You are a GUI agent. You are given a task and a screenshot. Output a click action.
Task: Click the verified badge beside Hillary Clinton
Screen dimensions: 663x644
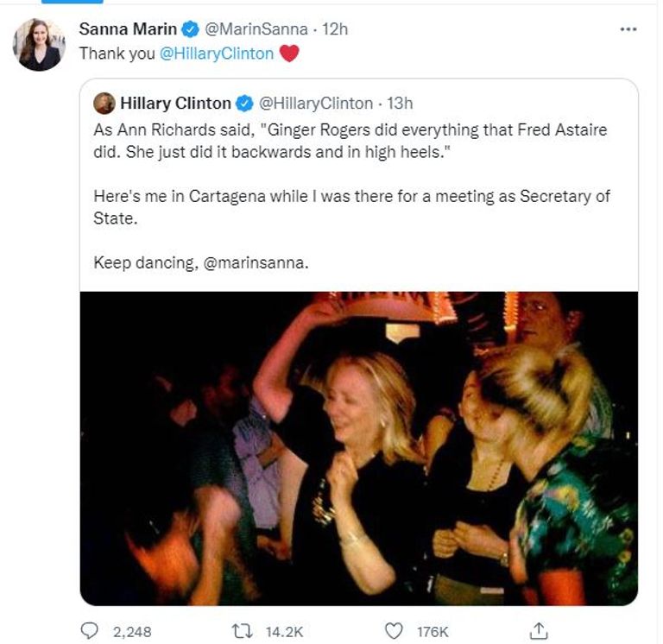pyautogui.click(x=244, y=104)
